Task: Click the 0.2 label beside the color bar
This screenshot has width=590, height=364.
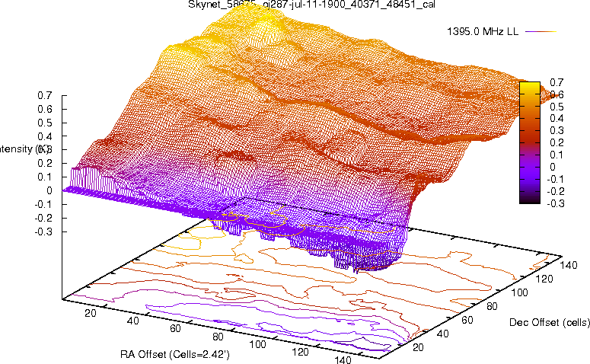Action: click(x=557, y=142)
